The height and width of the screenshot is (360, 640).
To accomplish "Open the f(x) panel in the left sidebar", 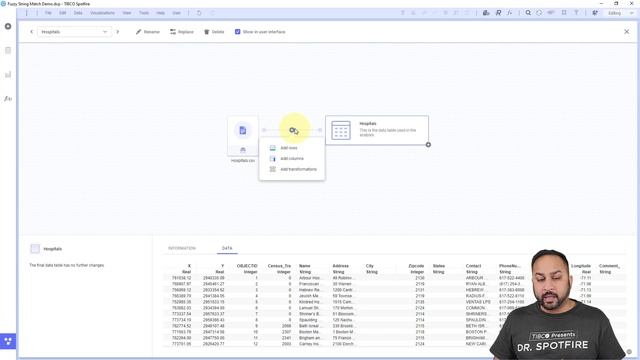I will tap(8, 98).
